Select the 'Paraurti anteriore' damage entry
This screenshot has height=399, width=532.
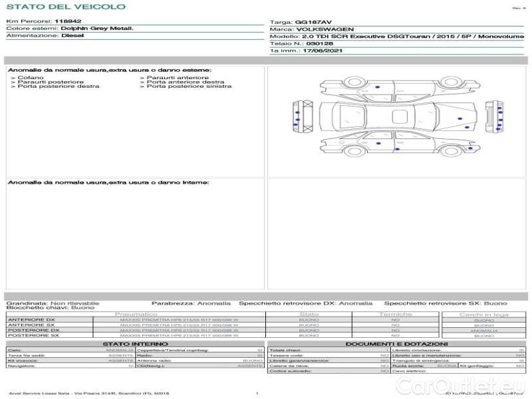click(178, 78)
